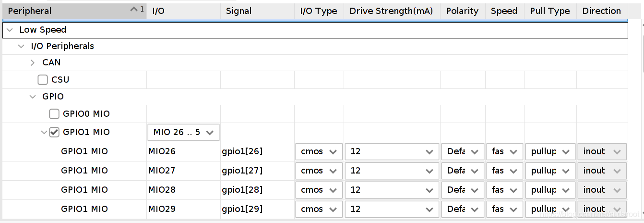Open the MIO 26 .. 5 range dropdown
Screen dimensions: 644x223
click(x=183, y=132)
